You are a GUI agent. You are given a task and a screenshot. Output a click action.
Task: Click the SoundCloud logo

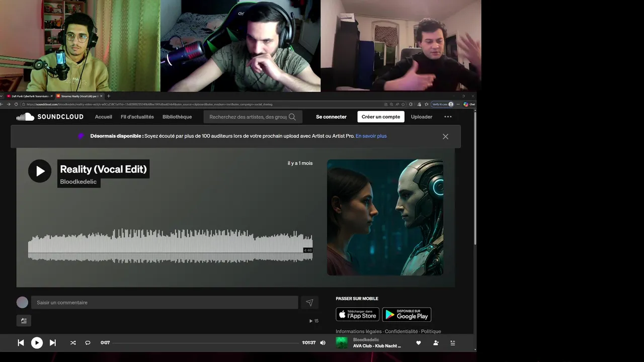[50, 117]
